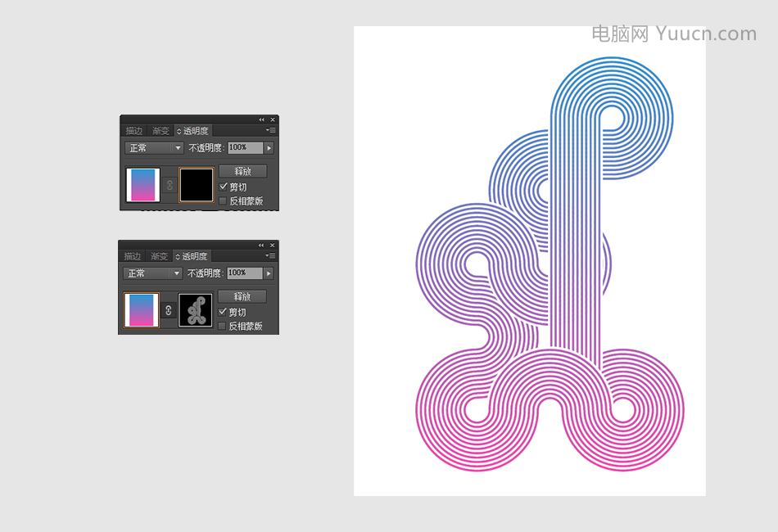The image size is (778, 532).
Task: Switch to the 描边 tab in the lower panel
Action: 133,256
